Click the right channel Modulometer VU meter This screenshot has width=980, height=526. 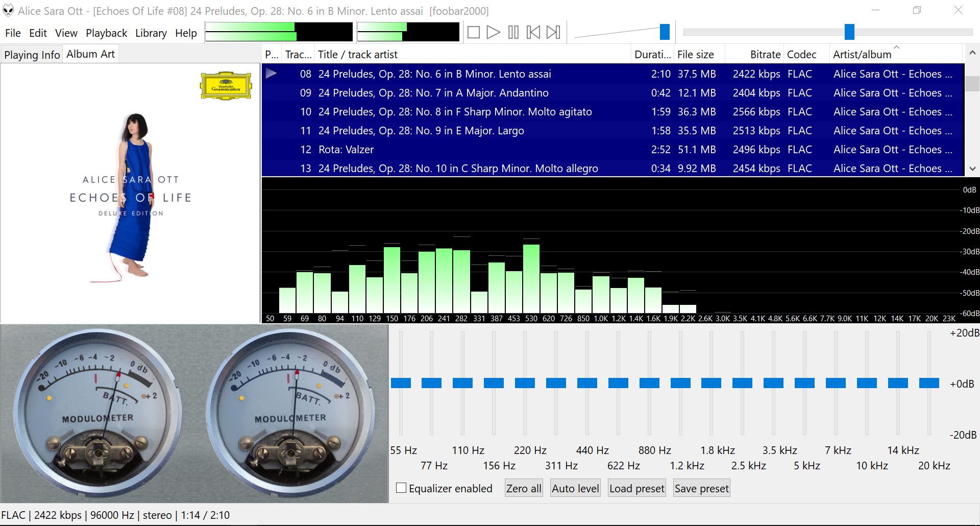tap(290, 413)
